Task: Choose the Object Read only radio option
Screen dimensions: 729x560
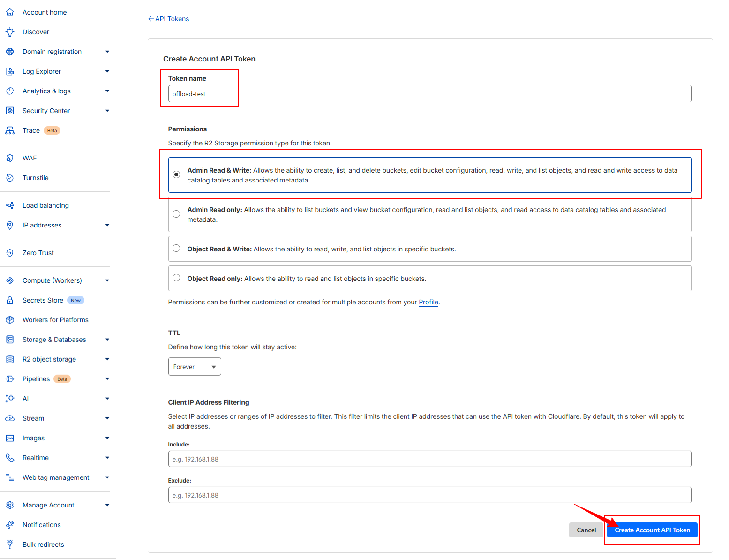Action: coord(176,278)
